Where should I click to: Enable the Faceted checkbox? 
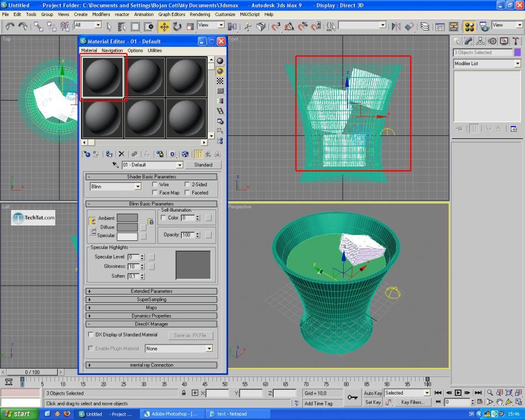click(187, 192)
